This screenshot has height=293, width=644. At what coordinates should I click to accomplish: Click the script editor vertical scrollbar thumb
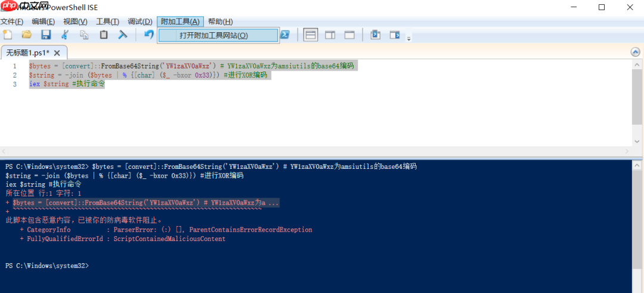click(x=637, y=97)
